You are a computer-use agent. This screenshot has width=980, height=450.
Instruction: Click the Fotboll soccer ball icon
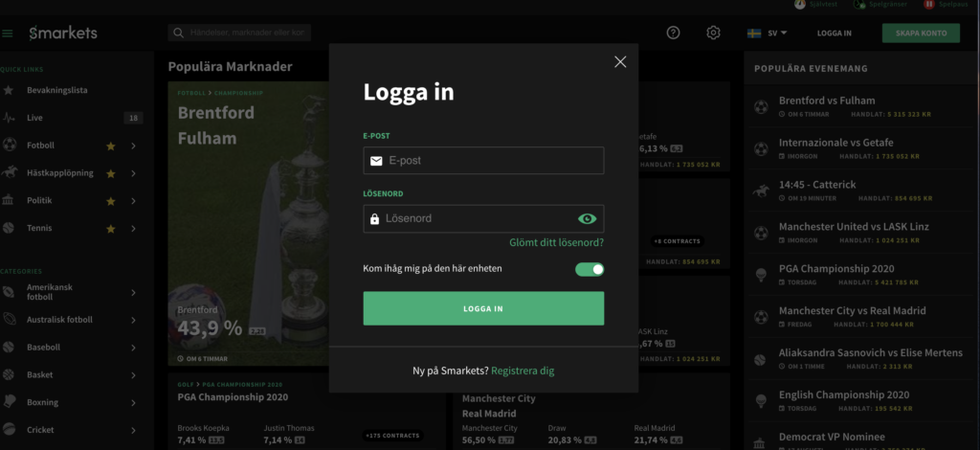[x=9, y=145]
